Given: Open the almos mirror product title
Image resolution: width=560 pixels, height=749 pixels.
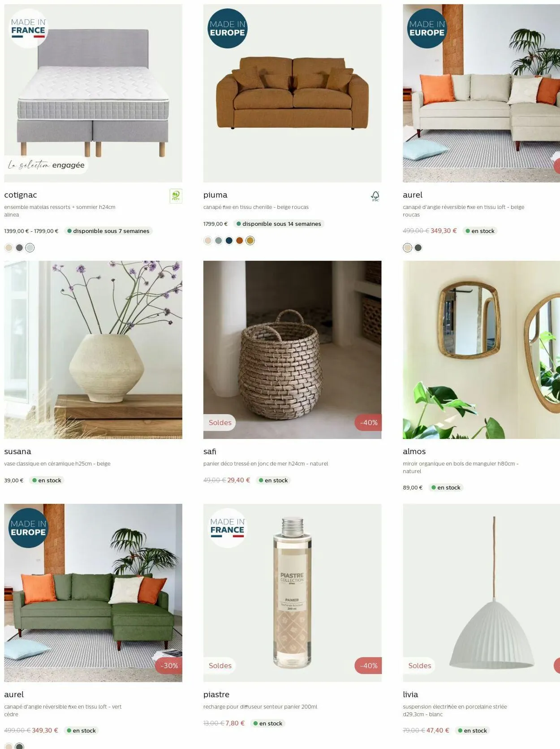Looking at the screenshot, I should (x=414, y=451).
